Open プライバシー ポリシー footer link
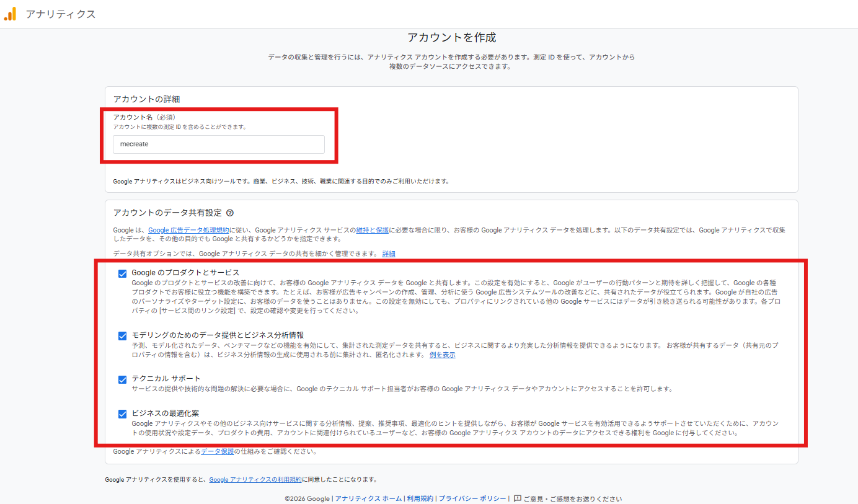Screen dimensions: 858x504 (x=472, y=498)
